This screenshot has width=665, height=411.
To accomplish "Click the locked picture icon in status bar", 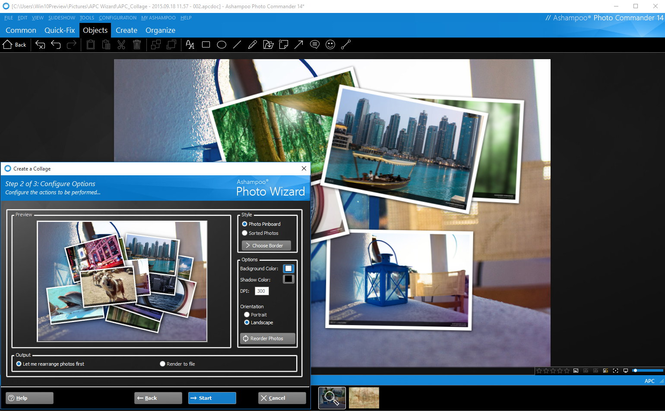I will coord(605,370).
